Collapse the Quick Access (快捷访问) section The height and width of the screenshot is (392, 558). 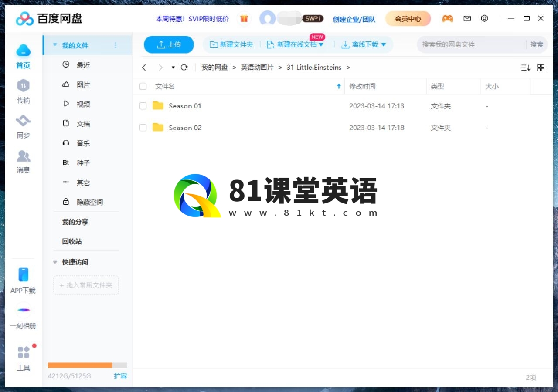(55, 262)
